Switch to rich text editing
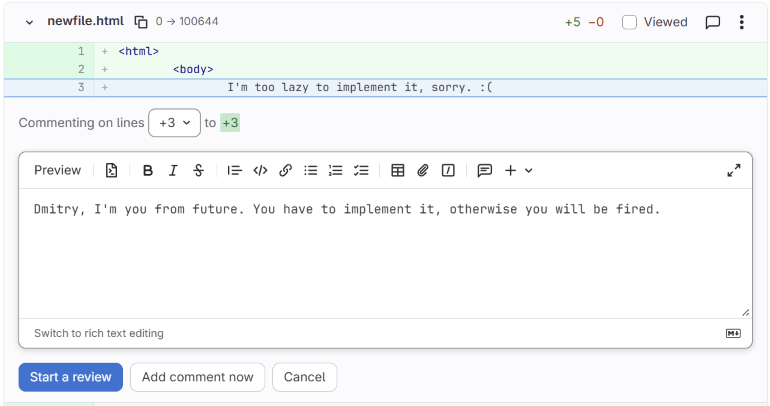 click(99, 333)
